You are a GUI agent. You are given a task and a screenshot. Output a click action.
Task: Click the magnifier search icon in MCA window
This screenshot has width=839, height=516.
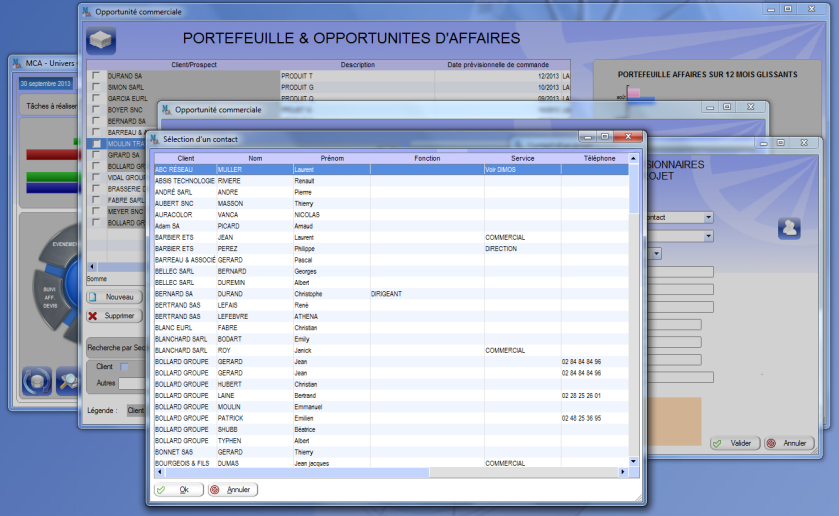(x=68, y=381)
